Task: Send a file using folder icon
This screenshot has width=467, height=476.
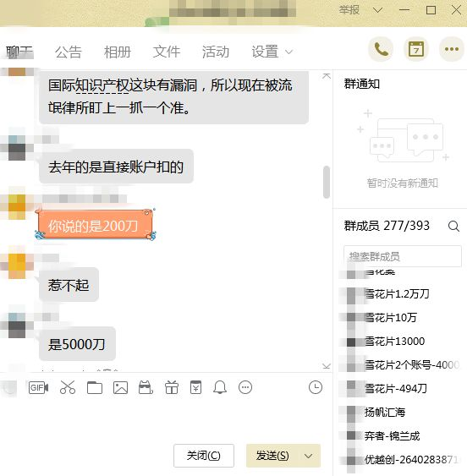Action: [95, 388]
